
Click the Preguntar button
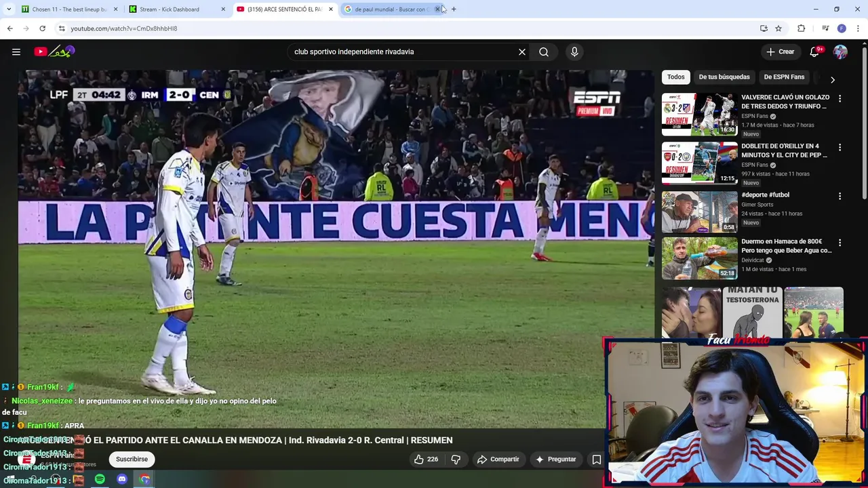coord(555,459)
